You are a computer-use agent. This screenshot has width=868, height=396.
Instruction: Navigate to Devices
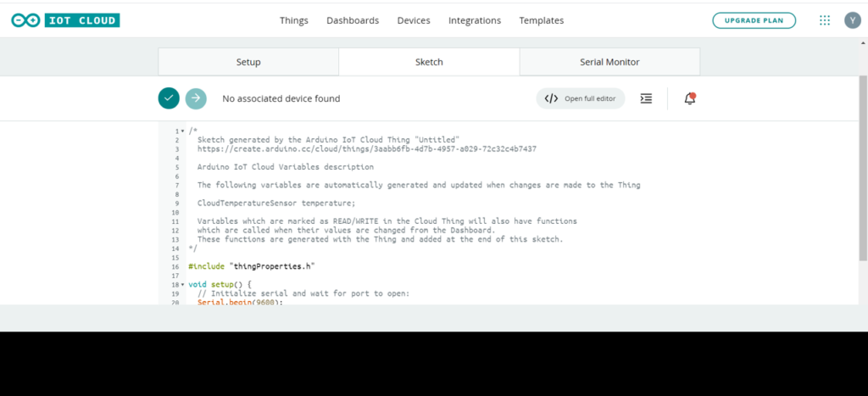pyautogui.click(x=414, y=20)
